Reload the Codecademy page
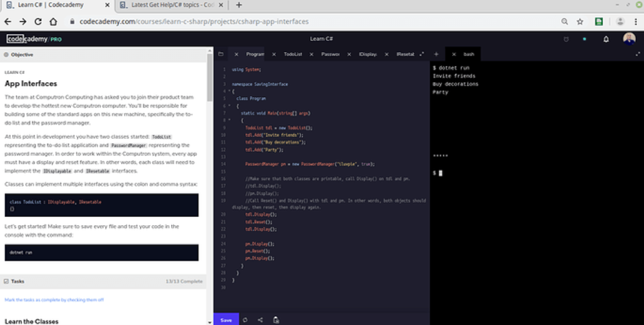Image resolution: width=644 pixels, height=325 pixels. click(x=38, y=21)
